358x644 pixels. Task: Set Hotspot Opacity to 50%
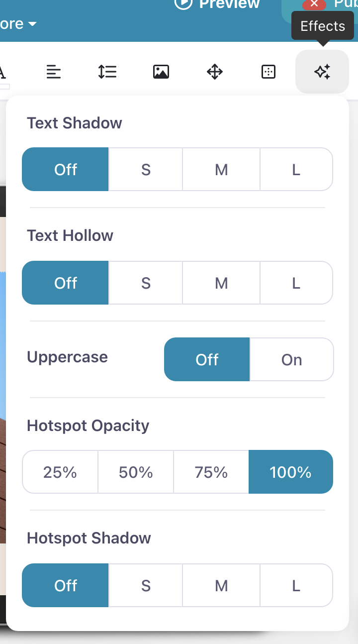[136, 472]
